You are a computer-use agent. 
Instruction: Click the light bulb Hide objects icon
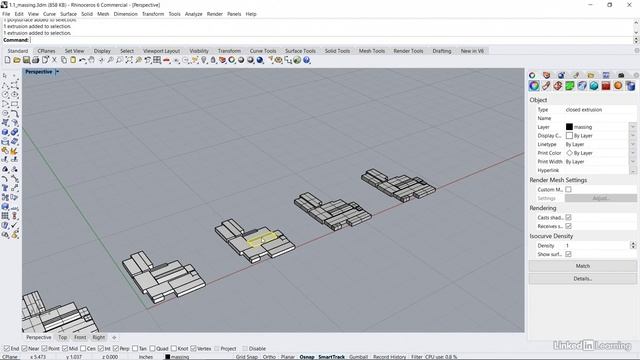coord(204,60)
